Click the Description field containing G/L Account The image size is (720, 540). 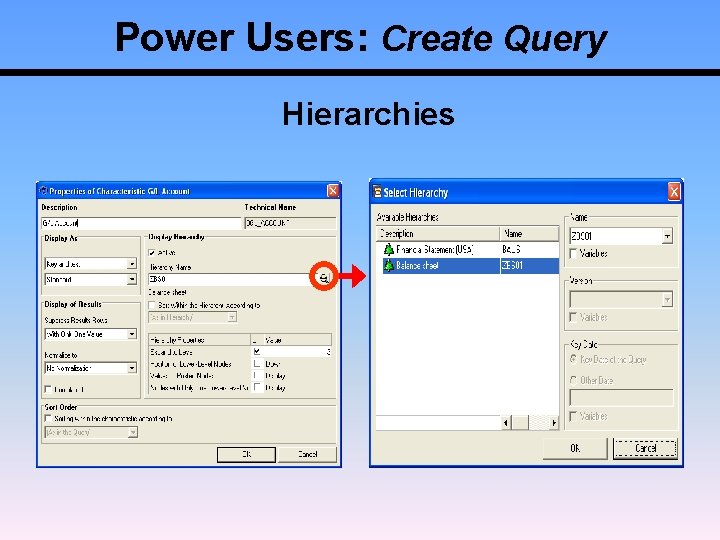(141, 223)
